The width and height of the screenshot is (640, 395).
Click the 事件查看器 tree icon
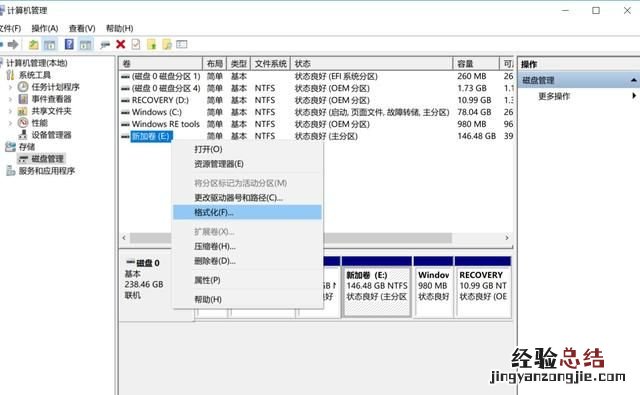coord(23,99)
